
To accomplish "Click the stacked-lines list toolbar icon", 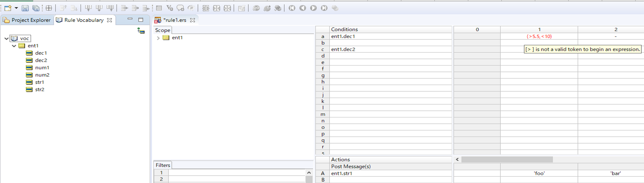I will pos(159,8).
